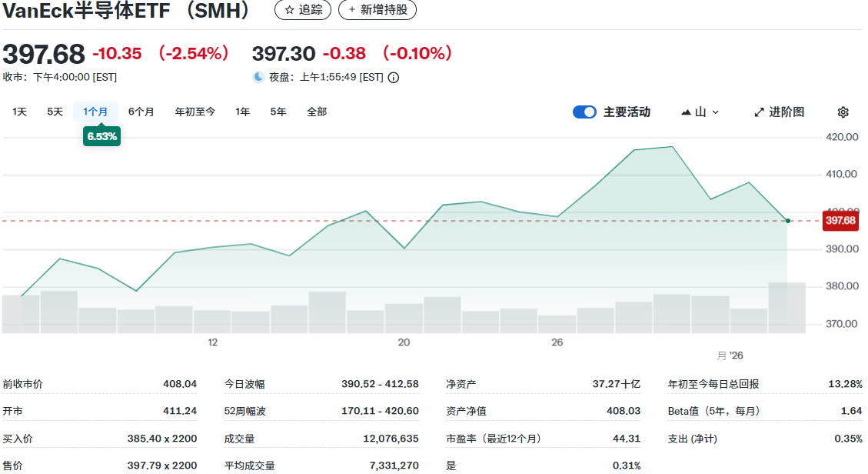868x474 pixels.
Task: Open the 年初至今 view
Action: (x=194, y=112)
